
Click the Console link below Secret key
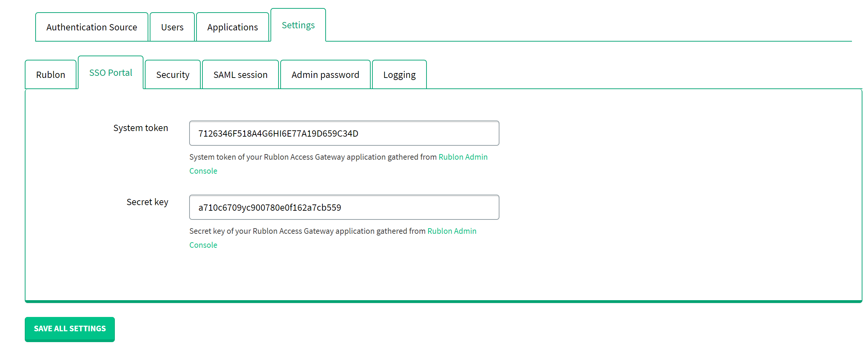(x=203, y=245)
